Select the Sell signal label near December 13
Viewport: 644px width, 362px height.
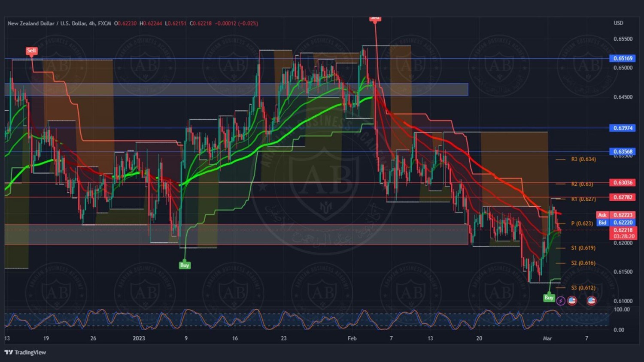click(x=31, y=51)
